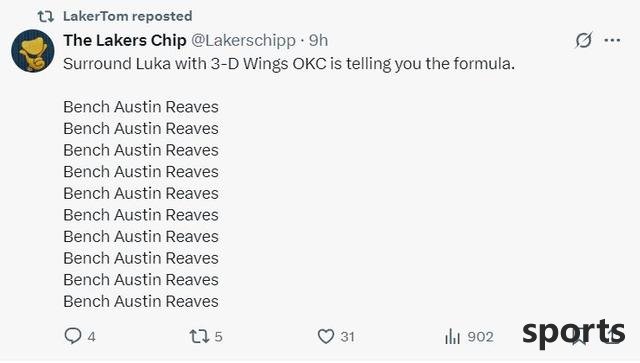Click the @Lakerschipp handle
Screen dimensions: 640x363
tap(243, 40)
